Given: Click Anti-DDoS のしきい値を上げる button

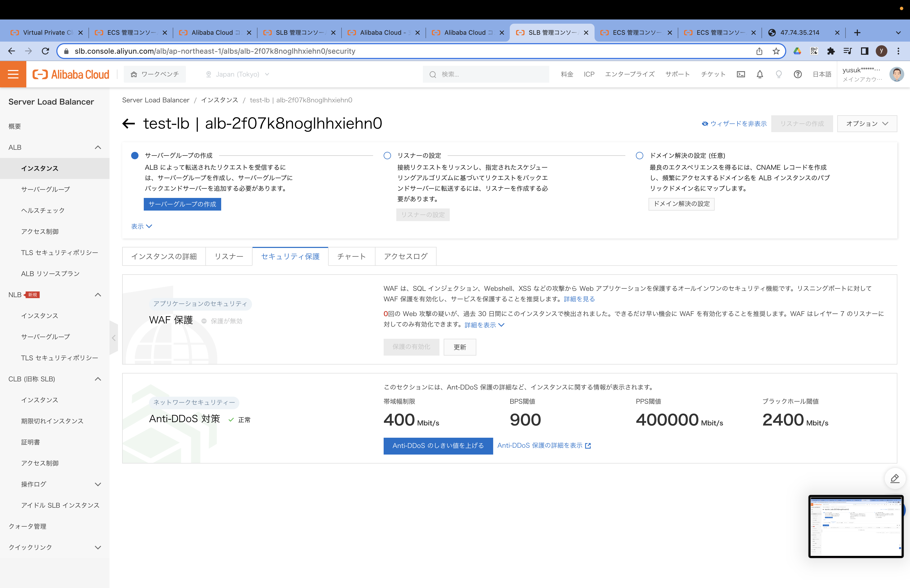Looking at the screenshot, I should pyautogui.click(x=438, y=446).
